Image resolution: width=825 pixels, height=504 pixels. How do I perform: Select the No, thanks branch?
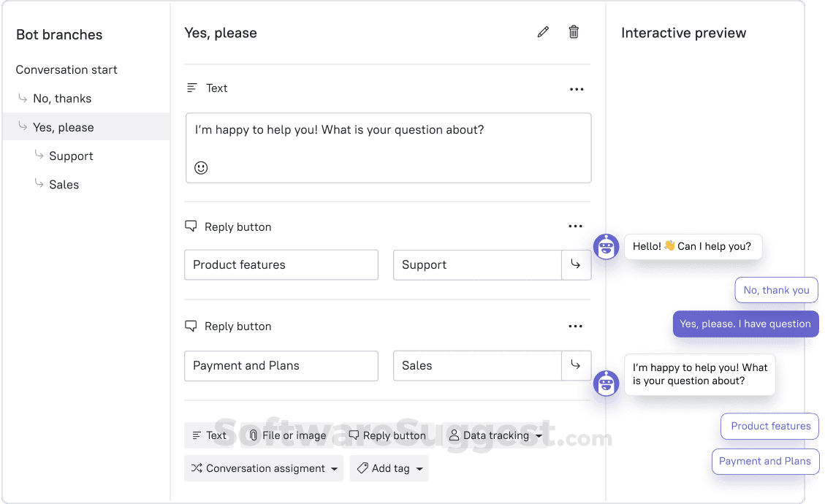click(x=62, y=99)
